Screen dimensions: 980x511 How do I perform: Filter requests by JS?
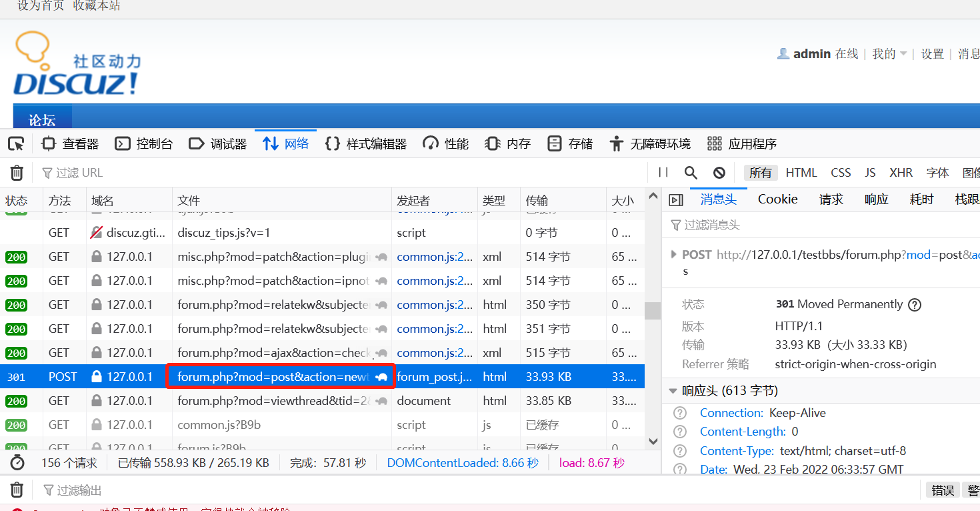click(870, 173)
